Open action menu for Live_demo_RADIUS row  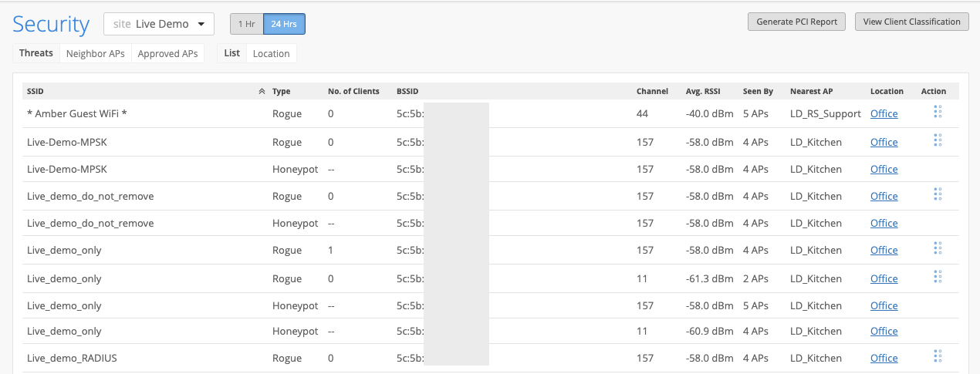[x=938, y=356]
